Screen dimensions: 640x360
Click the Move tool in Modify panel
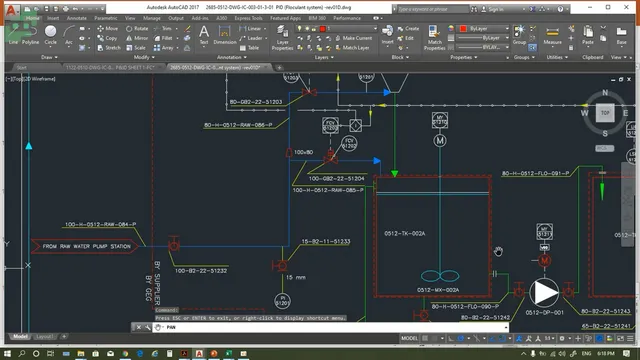[108, 29]
